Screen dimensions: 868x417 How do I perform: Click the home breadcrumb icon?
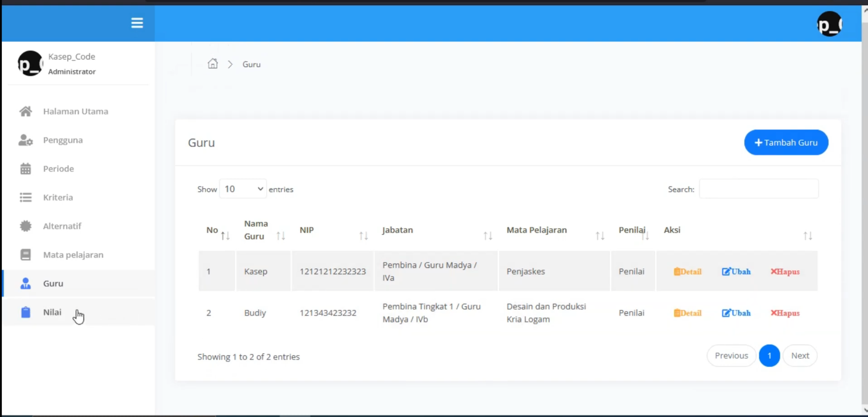click(213, 64)
